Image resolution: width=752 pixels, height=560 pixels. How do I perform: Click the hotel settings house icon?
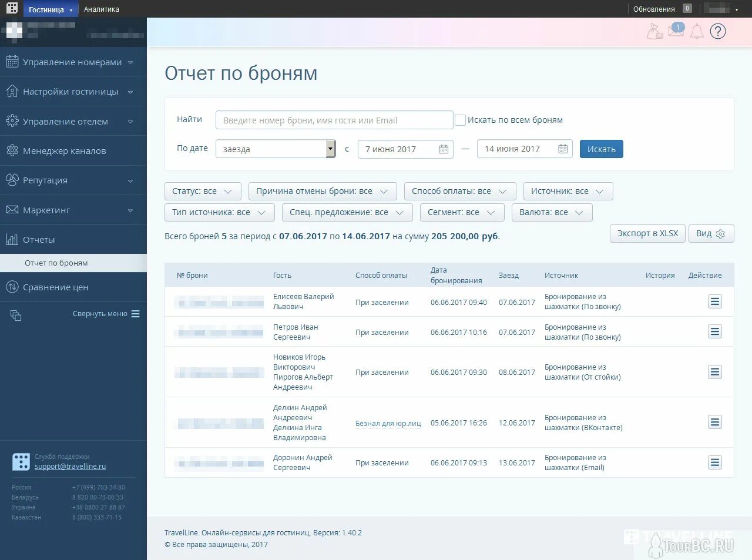click(12, 91)
